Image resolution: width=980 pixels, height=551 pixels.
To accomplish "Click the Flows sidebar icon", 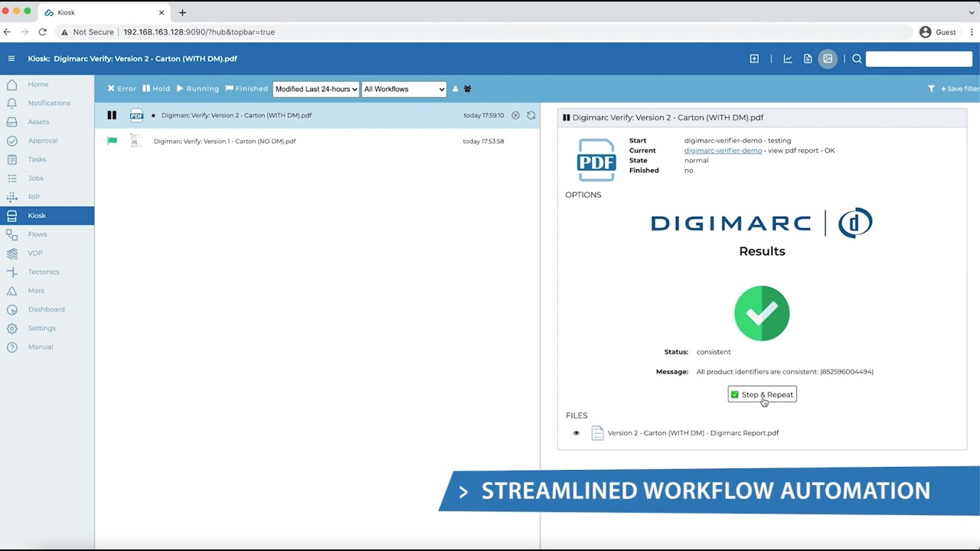I will [11, 234].
